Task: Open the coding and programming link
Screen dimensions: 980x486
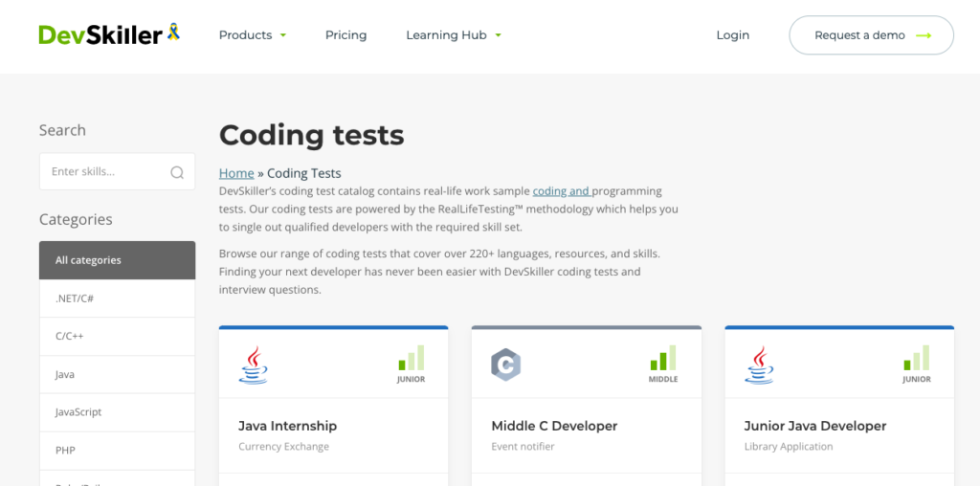Action: point(561,191)
